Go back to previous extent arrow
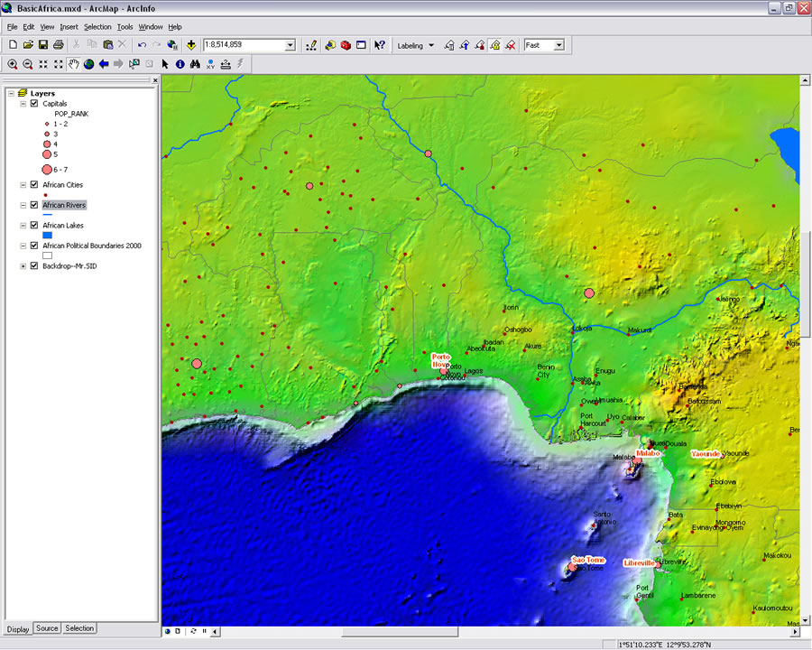The width and height of the screenshot is (812, 650). click(x=104, y=64)
